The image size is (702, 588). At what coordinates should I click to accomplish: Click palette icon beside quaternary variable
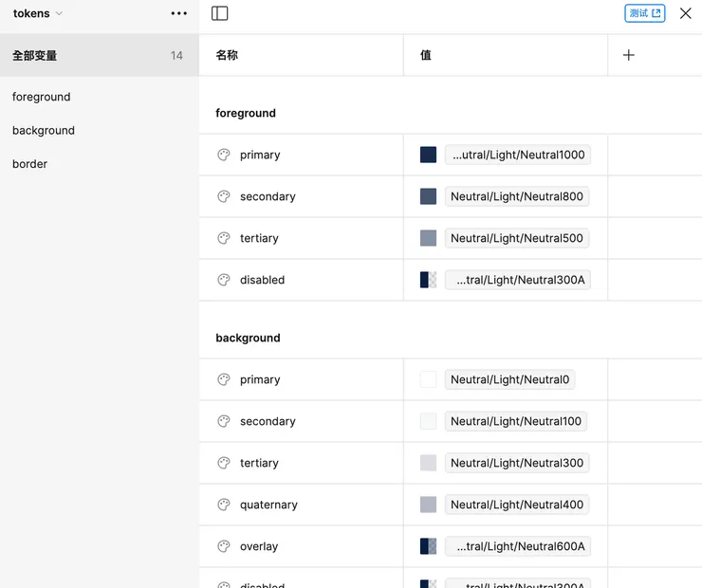pos(224,505)
